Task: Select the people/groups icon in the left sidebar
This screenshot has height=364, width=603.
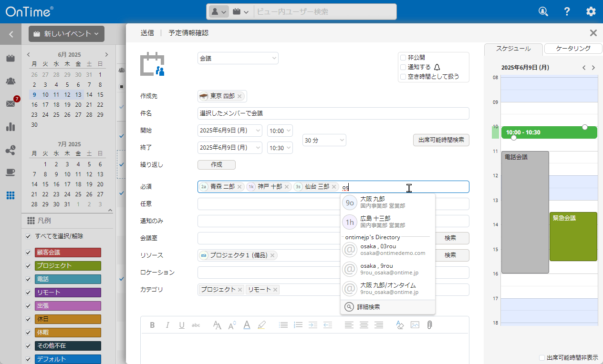Action: click(x=10, y=81)
